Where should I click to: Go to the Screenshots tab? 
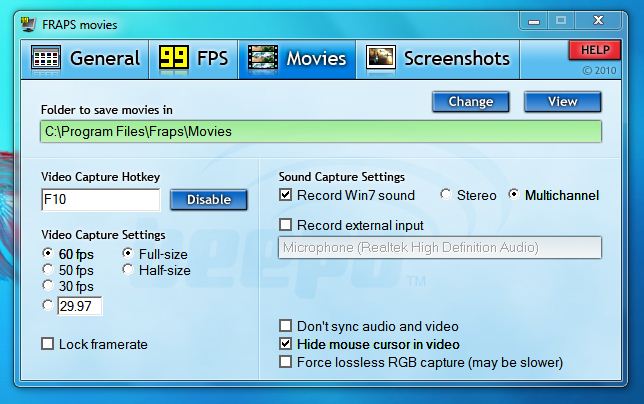438,59
